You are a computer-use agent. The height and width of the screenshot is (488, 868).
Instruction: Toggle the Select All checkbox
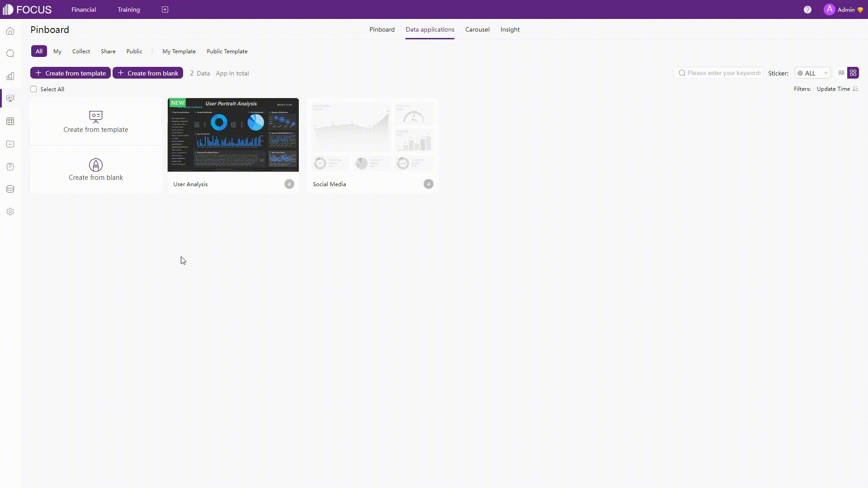point(34,89)
